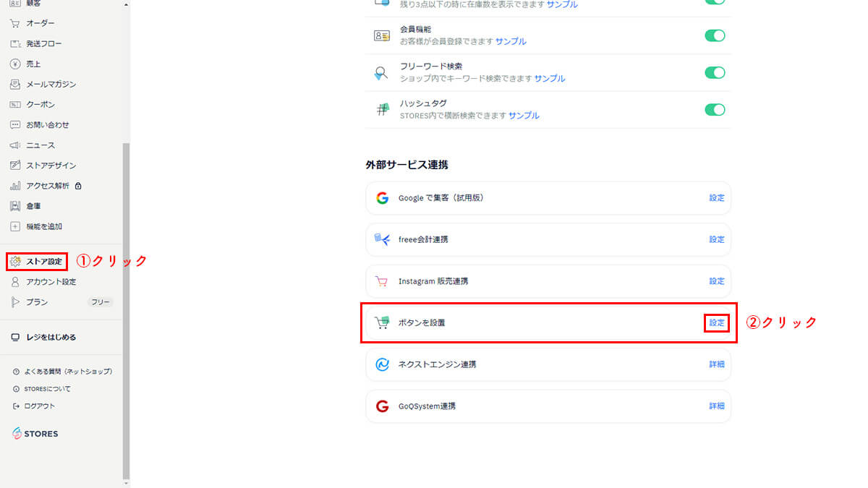Screen dimensions: 868x488
Task: Click 詳細 for ネクストエンジン連携
Action: (x=717, y=364)
